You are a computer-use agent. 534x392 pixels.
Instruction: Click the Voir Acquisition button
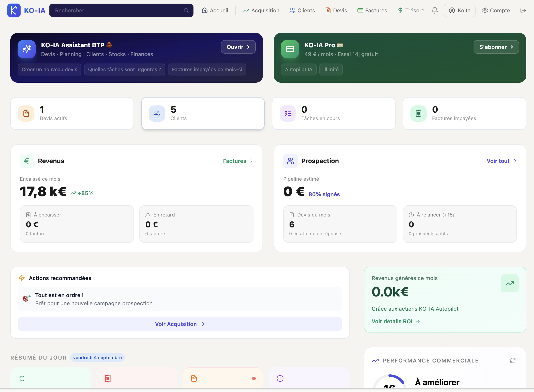(180, 324)
